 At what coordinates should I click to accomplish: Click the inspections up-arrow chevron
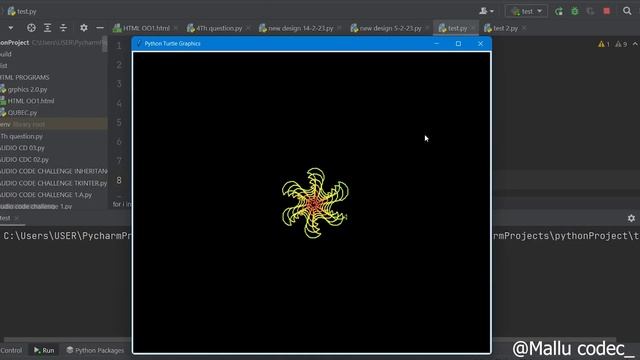pos(635,44)
